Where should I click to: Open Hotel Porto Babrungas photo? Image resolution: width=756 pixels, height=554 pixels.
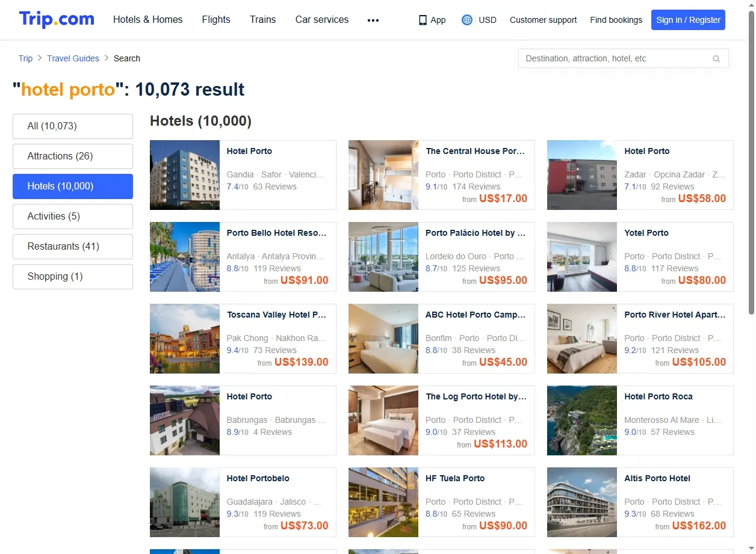coord(185,420)
